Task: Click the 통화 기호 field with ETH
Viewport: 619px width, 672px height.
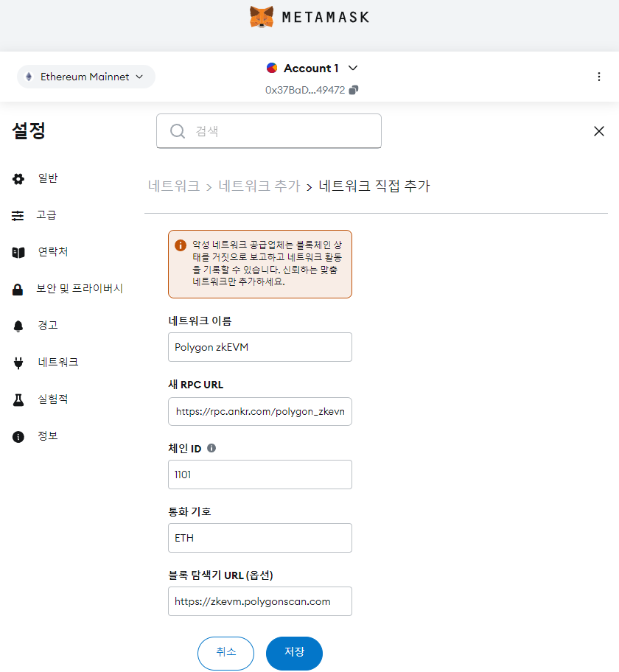Action: [x=260, y=538]
